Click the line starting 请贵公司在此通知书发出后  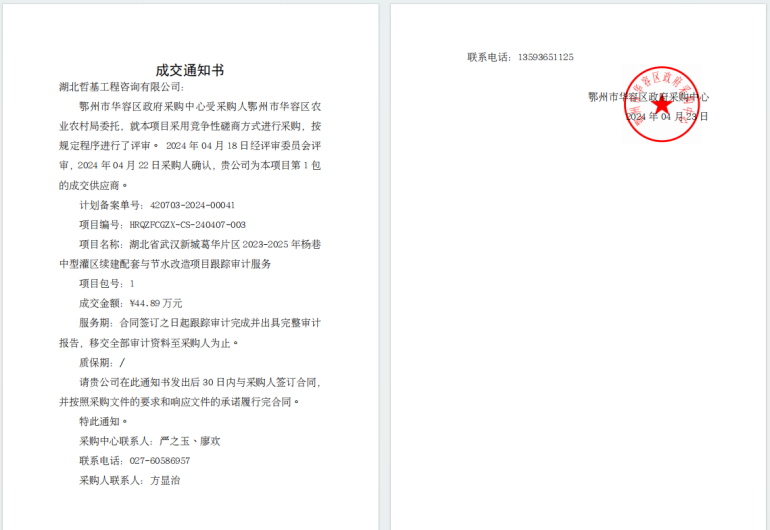coord(200,382)
